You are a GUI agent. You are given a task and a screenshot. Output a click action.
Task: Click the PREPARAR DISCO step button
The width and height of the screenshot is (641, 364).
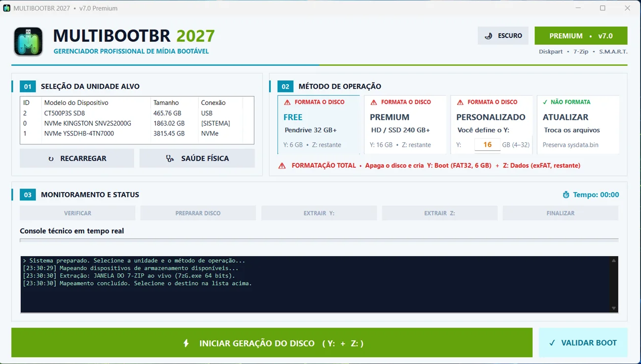click(x=198, y=213)
